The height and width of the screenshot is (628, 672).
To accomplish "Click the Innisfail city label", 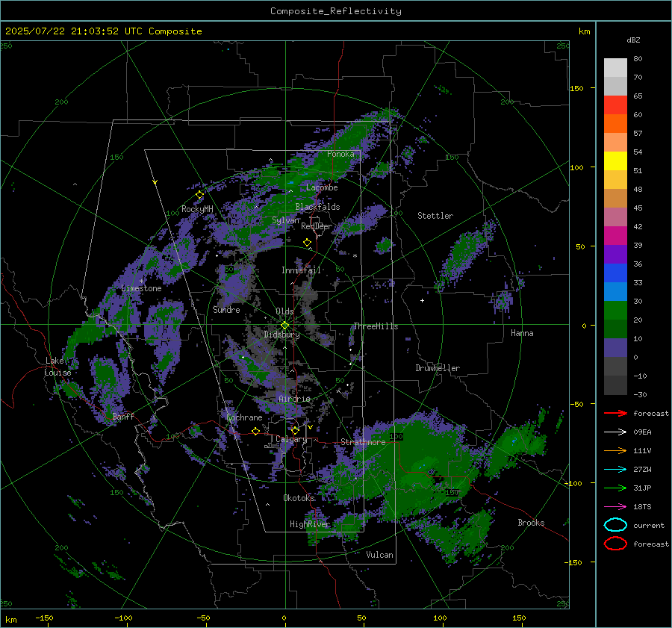I will (301, 270).
